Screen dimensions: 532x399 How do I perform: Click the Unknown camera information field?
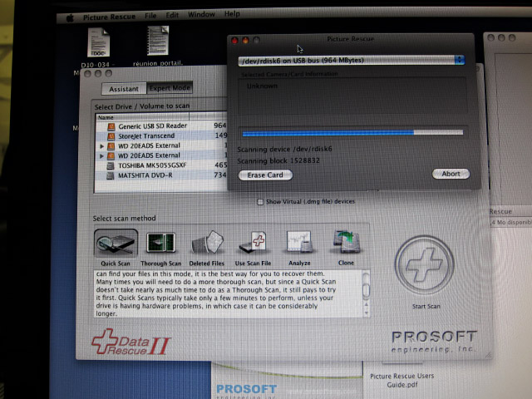(352, 96)
